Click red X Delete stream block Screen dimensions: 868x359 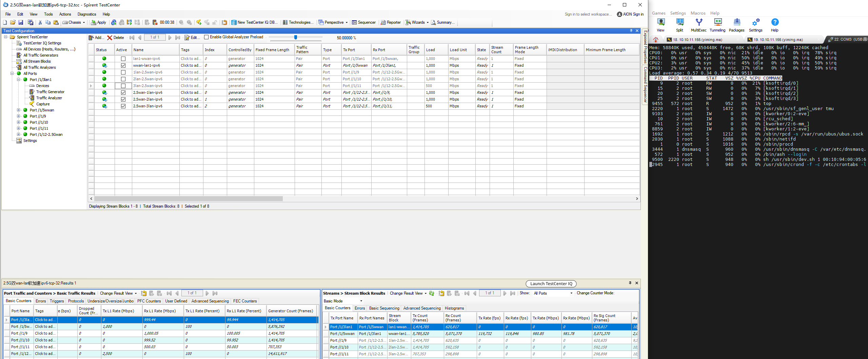point(116,38)
